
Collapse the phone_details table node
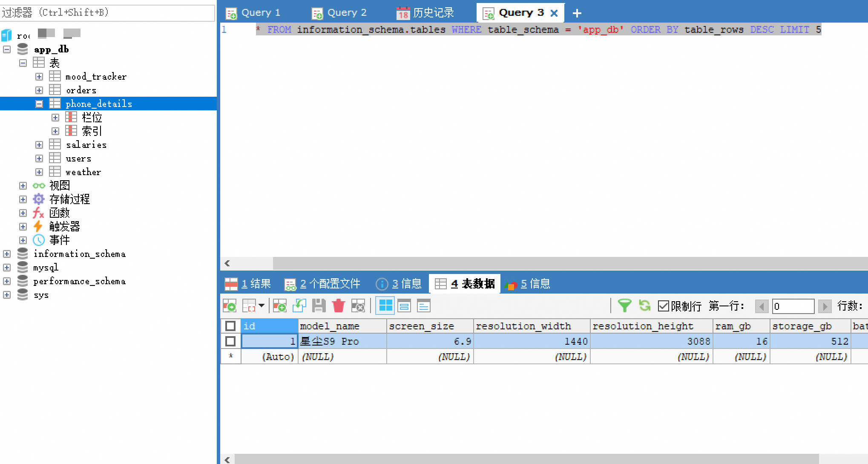(x=39, y=104)
